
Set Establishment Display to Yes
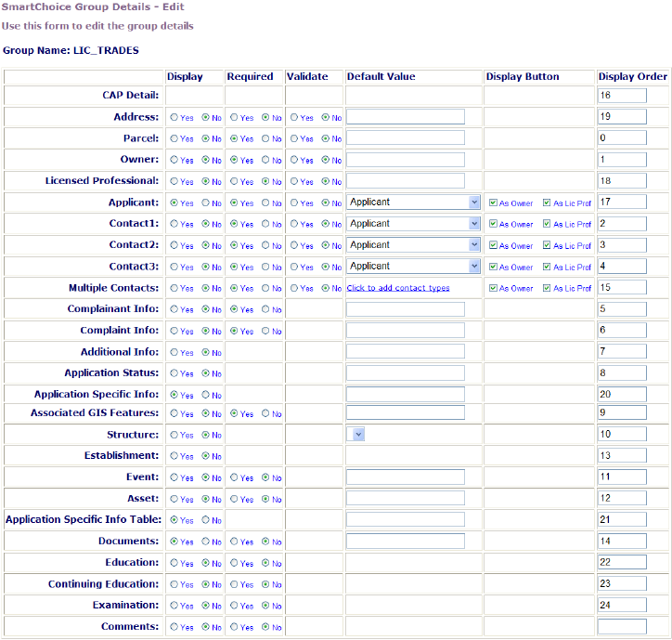(174, 455)
